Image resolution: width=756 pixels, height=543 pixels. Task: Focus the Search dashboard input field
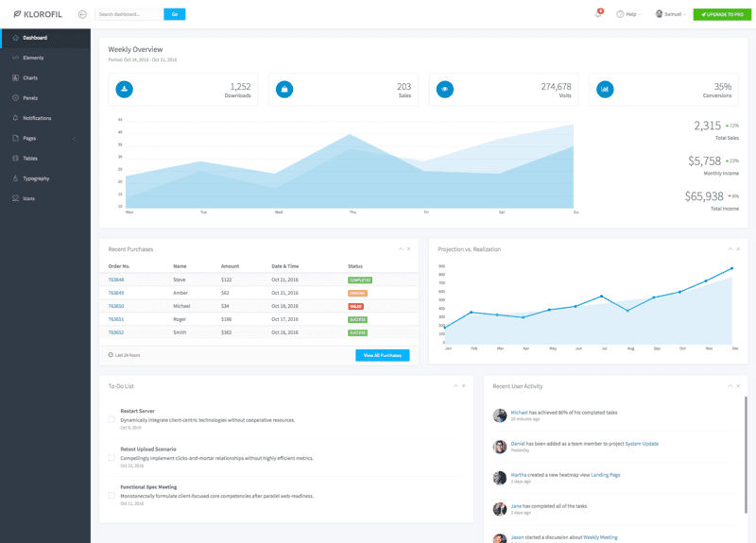tap(129, 15)
